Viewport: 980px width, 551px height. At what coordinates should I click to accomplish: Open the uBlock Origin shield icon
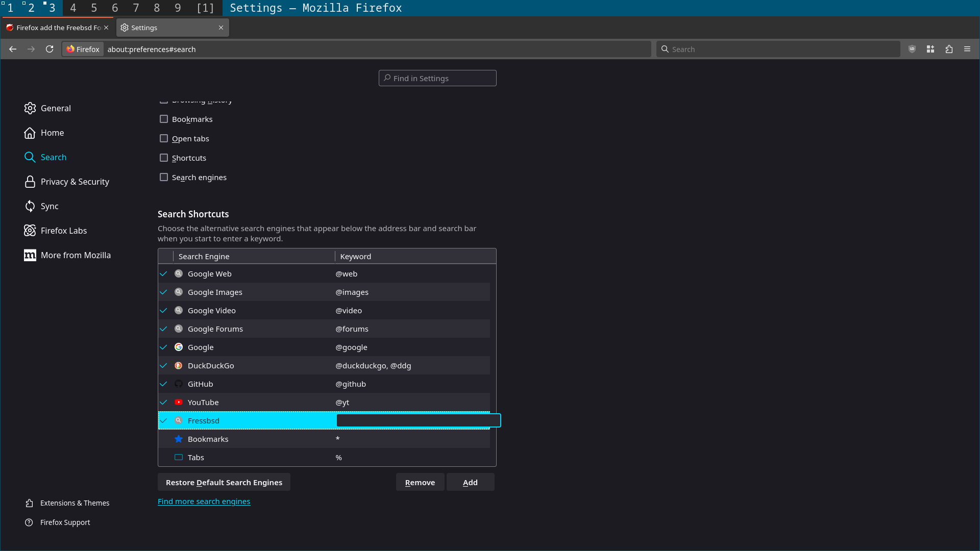click(x=912, y=49)
